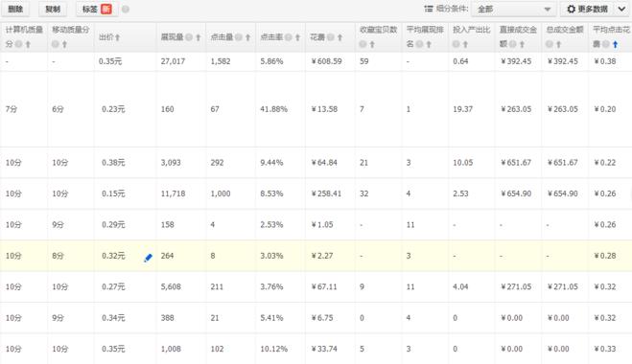632x364 pixels.
Task: Open help circle for 点击率 column
Action: click(x=289, y=37)
